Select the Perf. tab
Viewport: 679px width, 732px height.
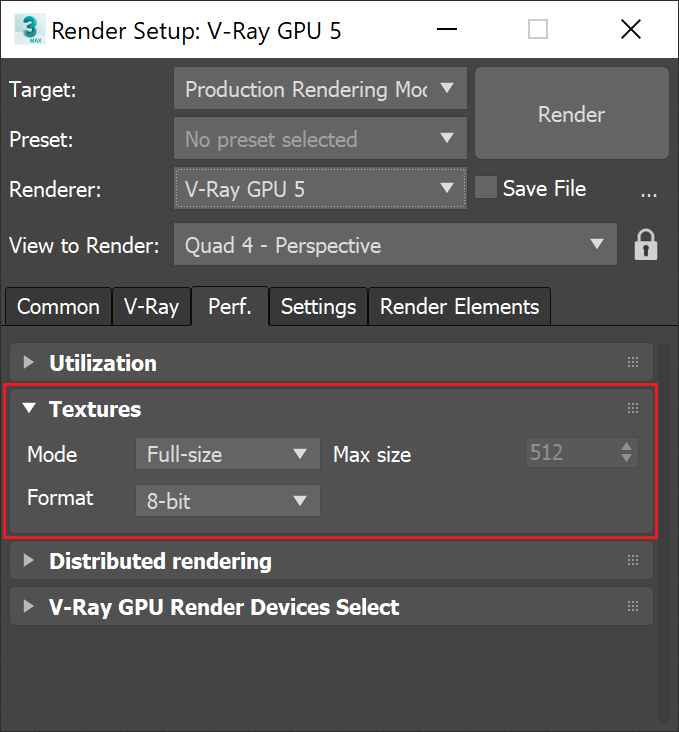230,306
